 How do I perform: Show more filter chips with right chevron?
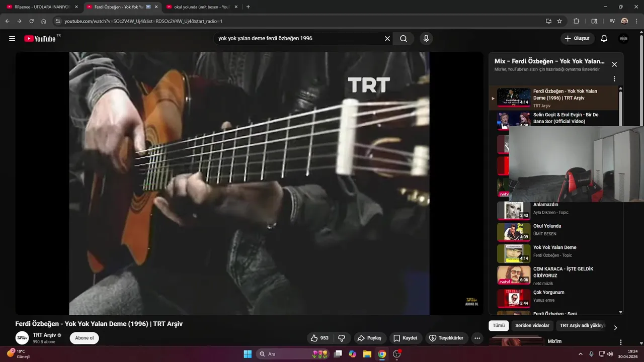pos(615,327)
